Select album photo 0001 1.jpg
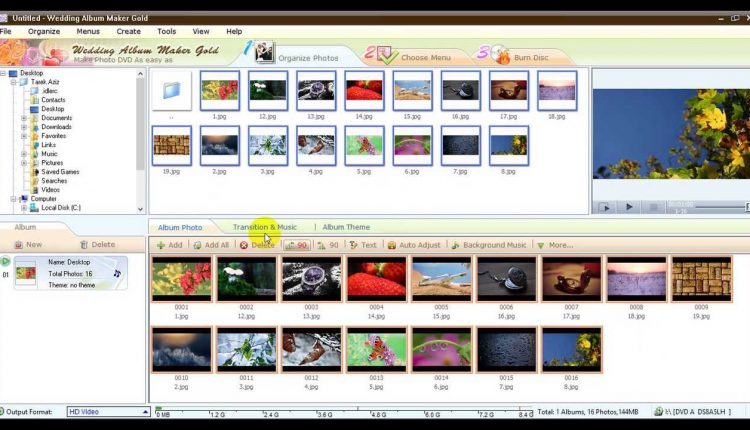 tap(182, 279)
